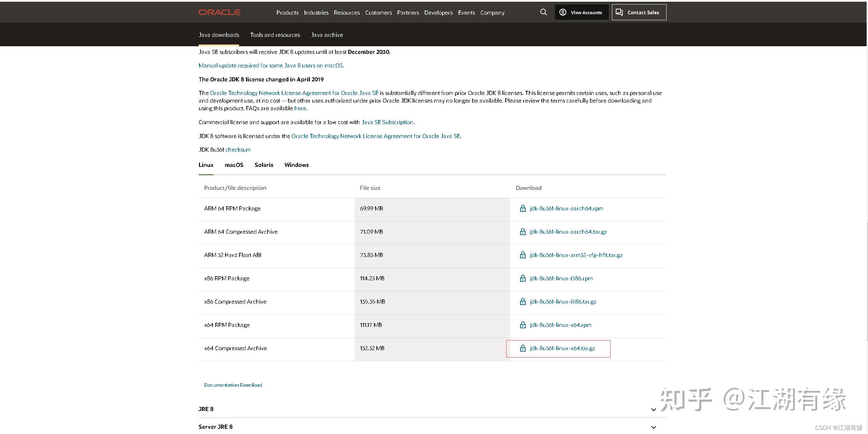Open the Developers navigation menu

[x=438, y=13]
